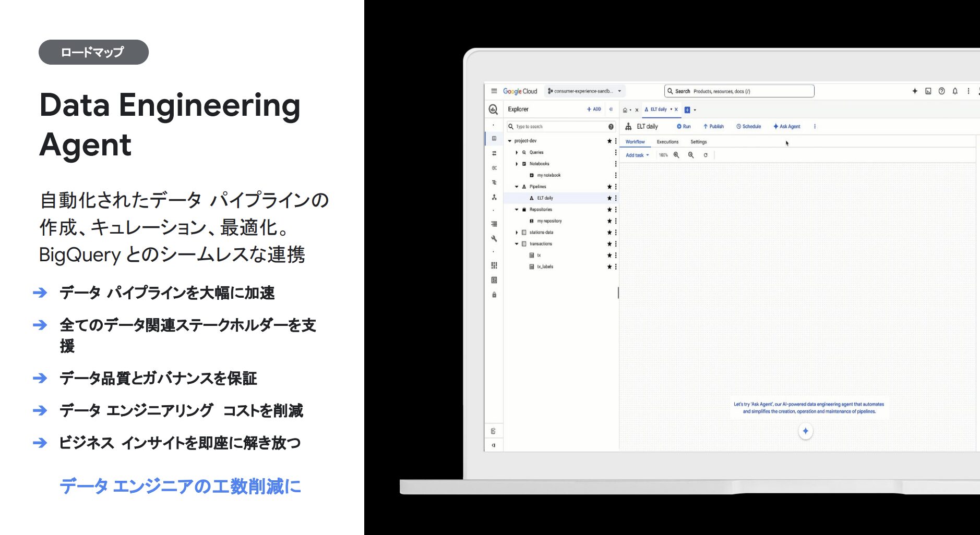Select the highlighted Explorer icon in left rail

click(x=494, y=139)
